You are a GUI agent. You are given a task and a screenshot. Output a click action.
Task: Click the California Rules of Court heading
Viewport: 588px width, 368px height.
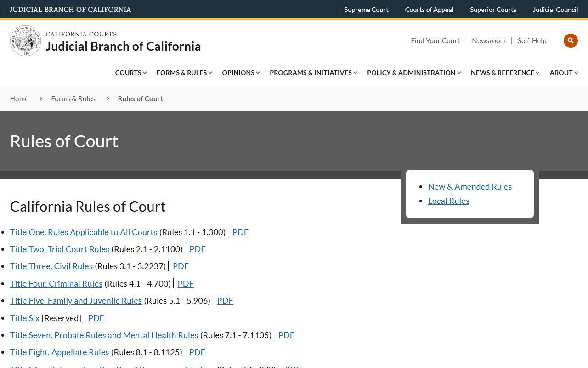(x=88, y=207)
